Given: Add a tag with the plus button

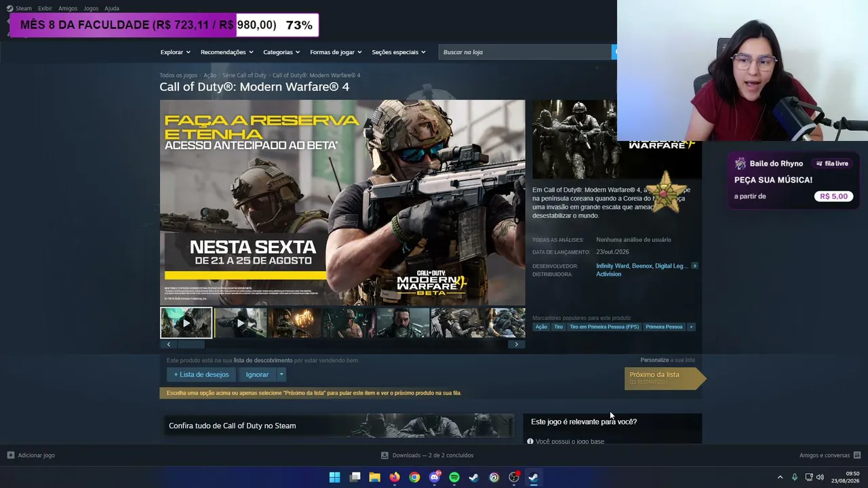Looking at the screenshot, I should pos(691,327).
